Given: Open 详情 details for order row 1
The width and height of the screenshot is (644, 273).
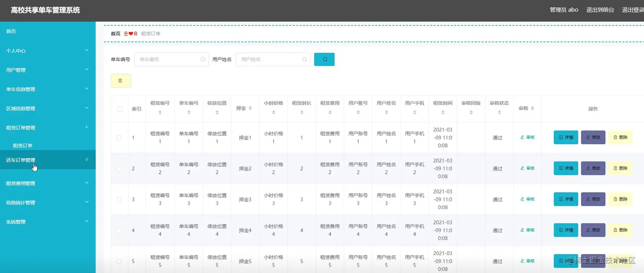Looking at the screenshot, I should pos(565,137).
